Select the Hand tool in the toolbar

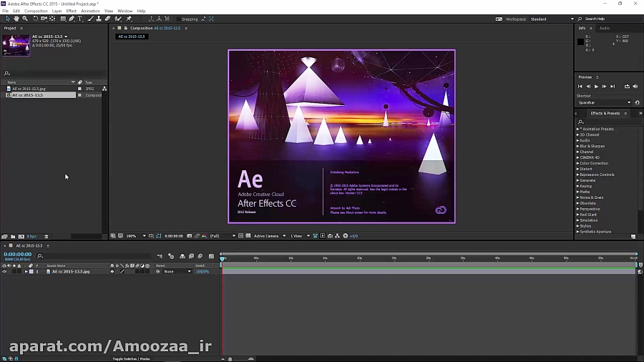16,19
